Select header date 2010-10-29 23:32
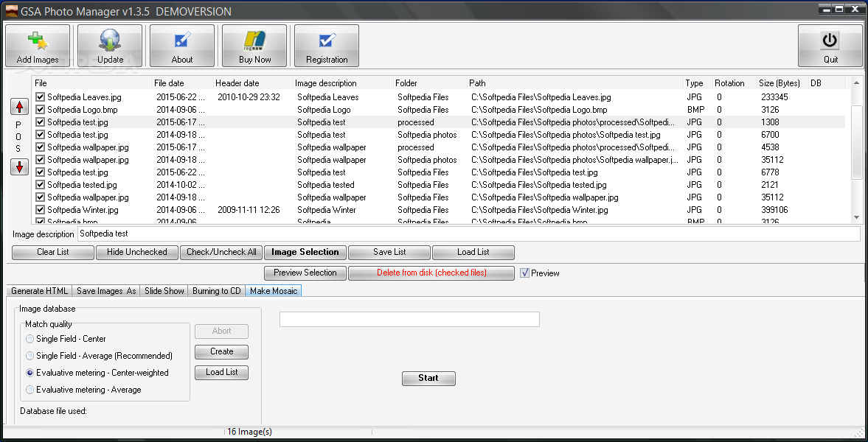Image resolution: width=868 pixels, height=442 pixels. 249,97
